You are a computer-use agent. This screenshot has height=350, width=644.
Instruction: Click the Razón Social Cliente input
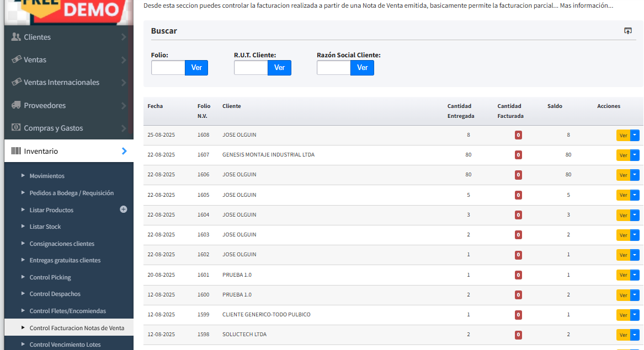(x=334, y=68)
